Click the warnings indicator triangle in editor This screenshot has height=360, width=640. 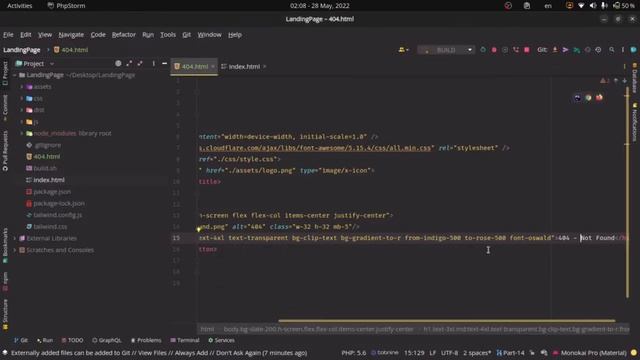pos(604,81)
